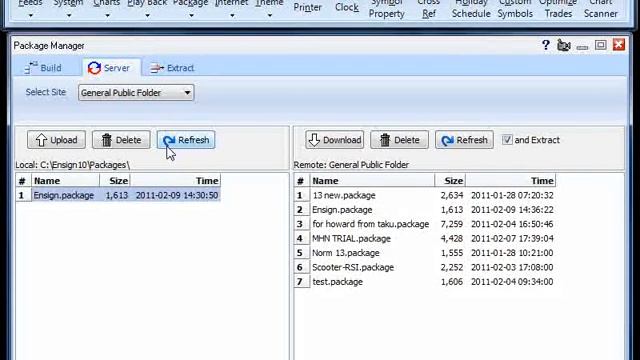The height and width of the screenshot is (360, 640).
Task: Switch to the Extract tab
Action: click(172, 68)
